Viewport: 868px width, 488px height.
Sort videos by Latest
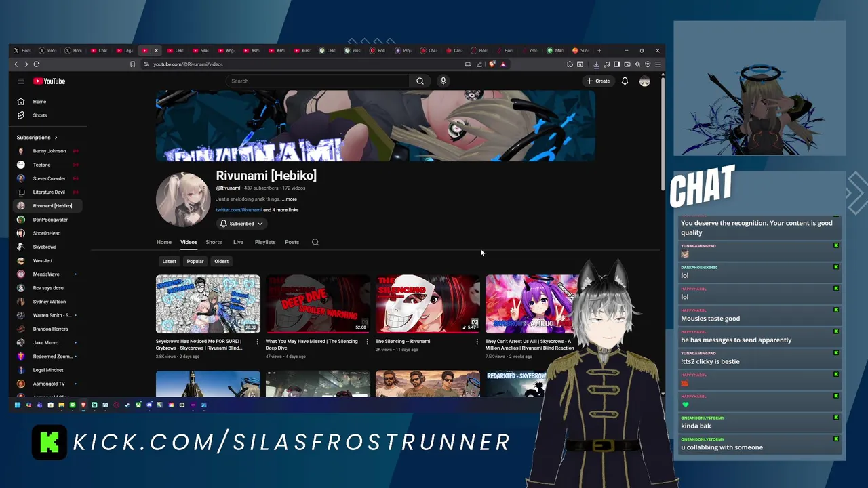tap(170, 261)
